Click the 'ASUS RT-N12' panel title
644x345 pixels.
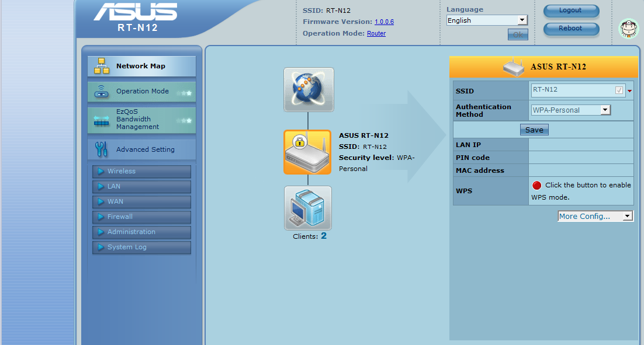tap(558, 67)
